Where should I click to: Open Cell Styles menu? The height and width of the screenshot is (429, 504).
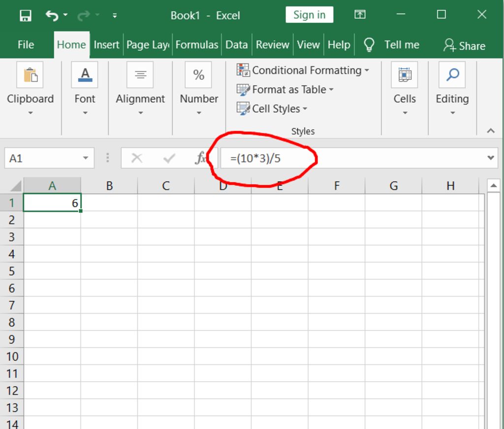pyautogui.click(x=272, y=109)
